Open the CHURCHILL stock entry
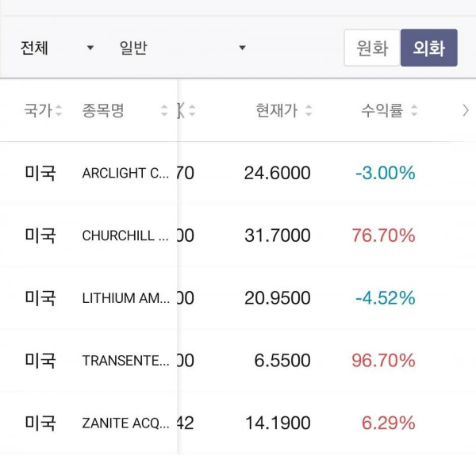 (x=238, y=236)
